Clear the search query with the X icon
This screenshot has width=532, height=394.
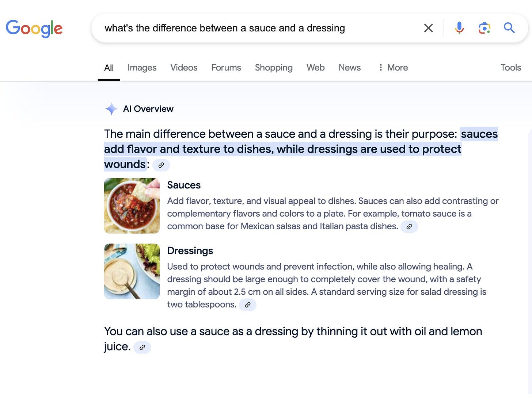[x=428, y=28]
